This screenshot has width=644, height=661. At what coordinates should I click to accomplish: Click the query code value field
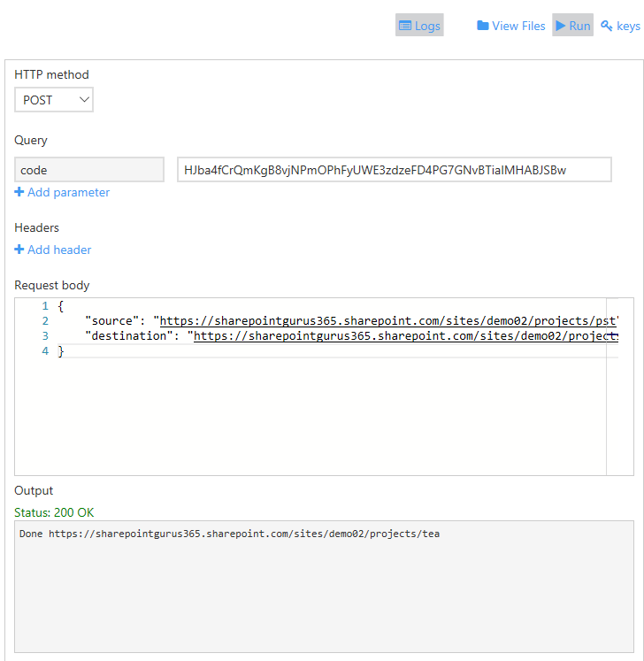[x=394, y=170]
